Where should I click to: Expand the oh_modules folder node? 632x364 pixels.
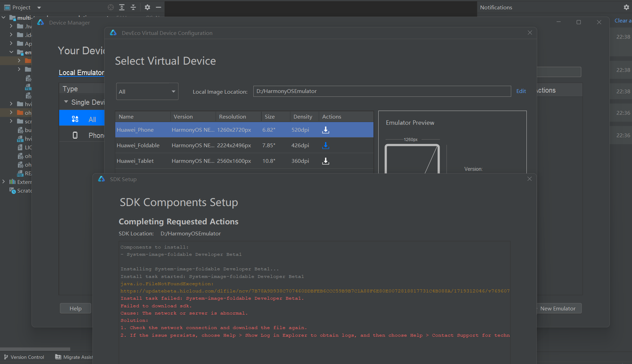pos(11,112)
